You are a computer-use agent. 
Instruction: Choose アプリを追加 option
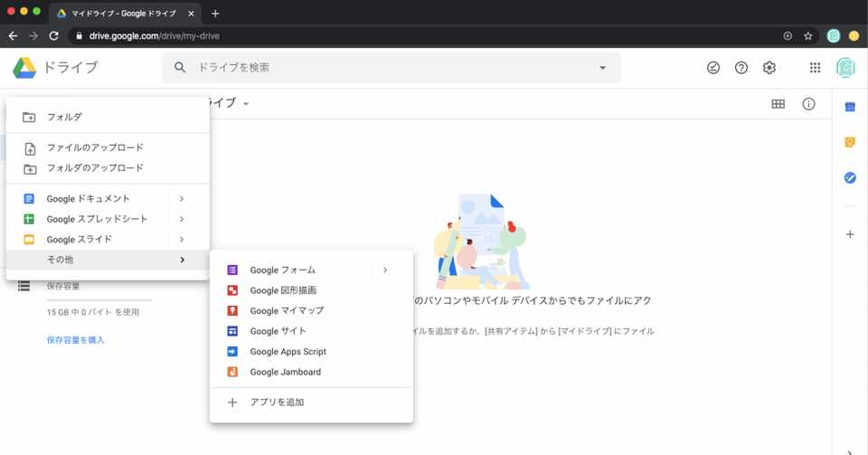311,403
